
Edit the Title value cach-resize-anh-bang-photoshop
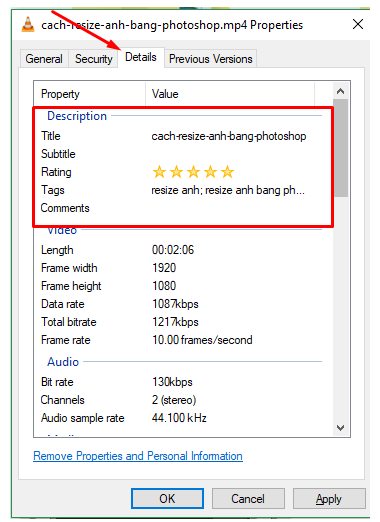tap(229, 136)
